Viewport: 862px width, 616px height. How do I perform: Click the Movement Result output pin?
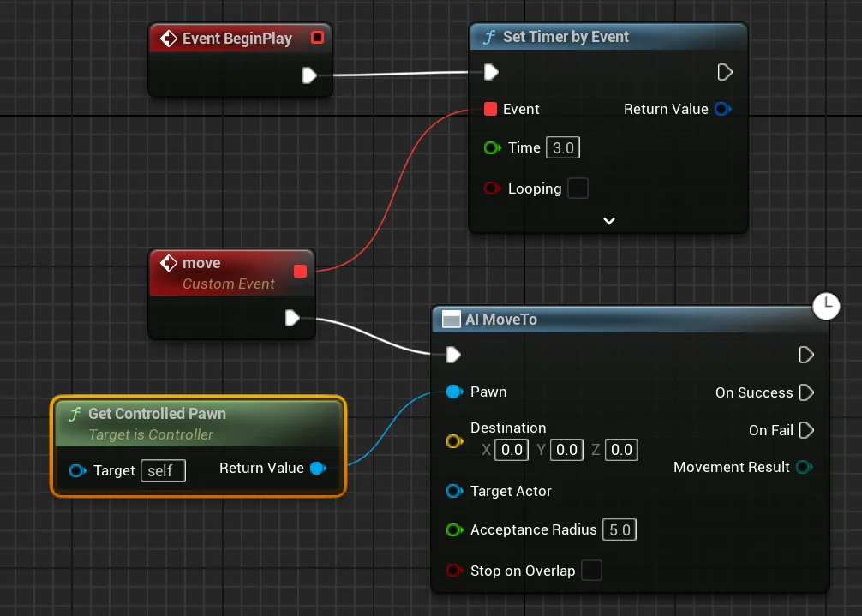coord(804,467)
